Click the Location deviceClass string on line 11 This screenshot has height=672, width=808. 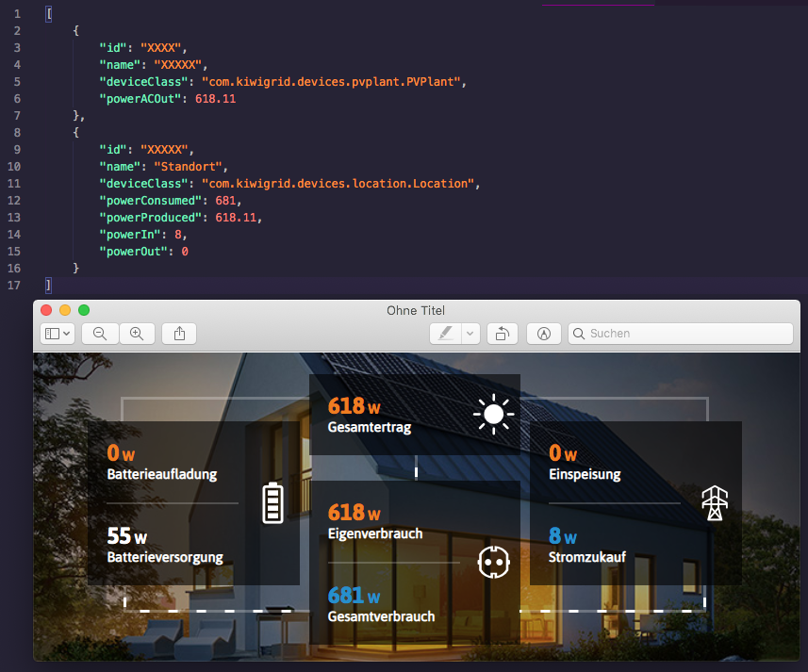click(x=338, y=184)
